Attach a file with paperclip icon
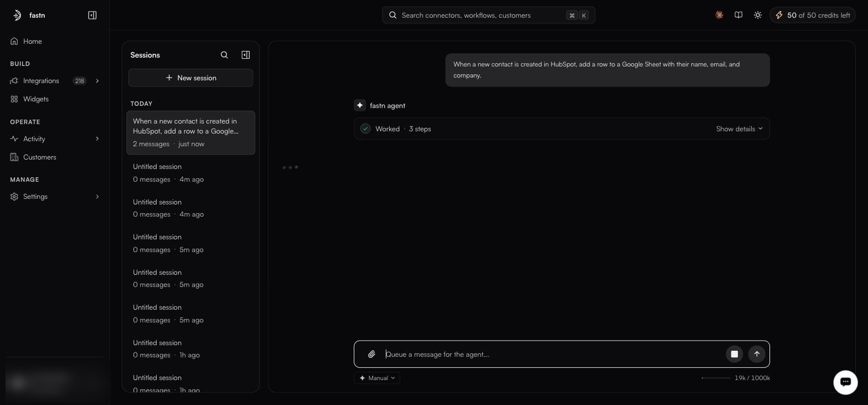868x405 pixels. (372, 355)
